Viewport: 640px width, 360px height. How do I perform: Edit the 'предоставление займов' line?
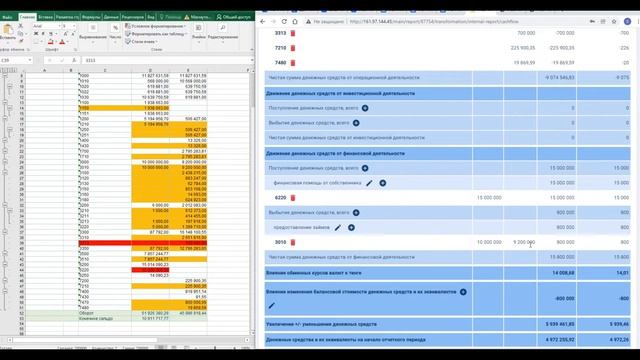(x=338, y=228)
